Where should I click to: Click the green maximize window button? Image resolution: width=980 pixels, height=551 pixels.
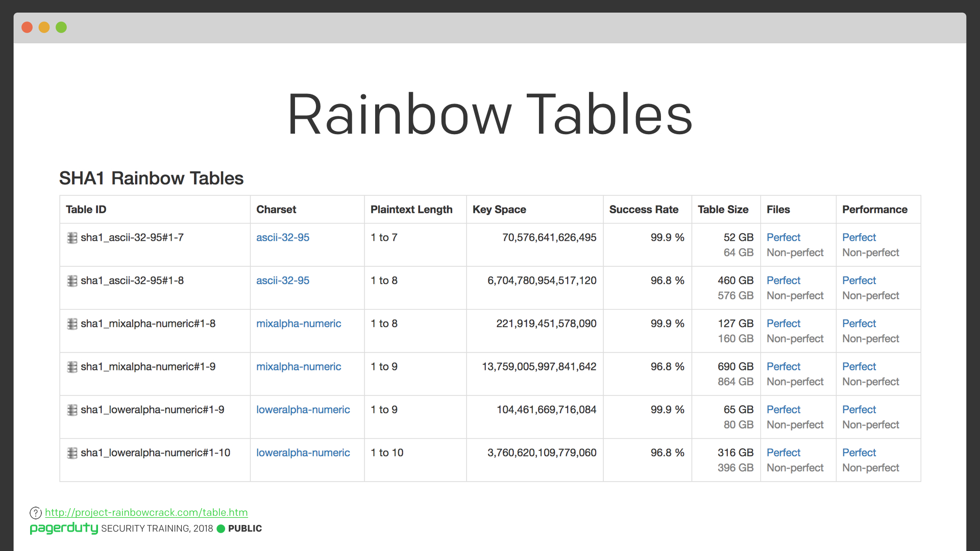[x=61, y=28]
